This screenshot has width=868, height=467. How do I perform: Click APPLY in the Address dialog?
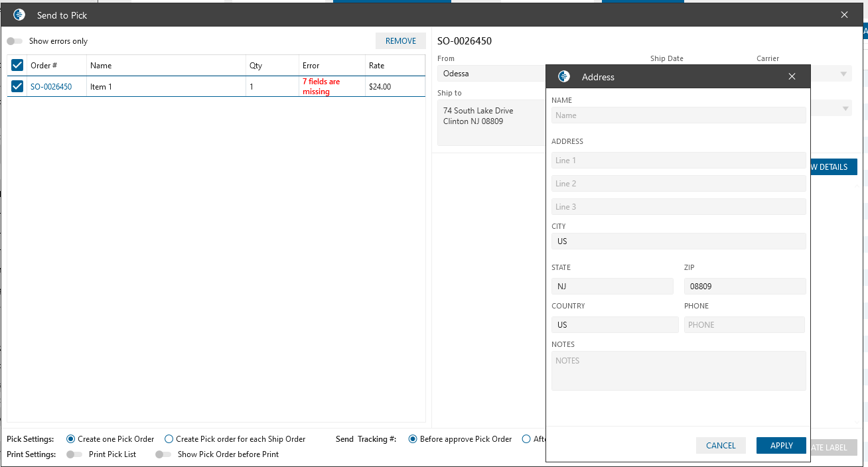click(x=781, y=446)
